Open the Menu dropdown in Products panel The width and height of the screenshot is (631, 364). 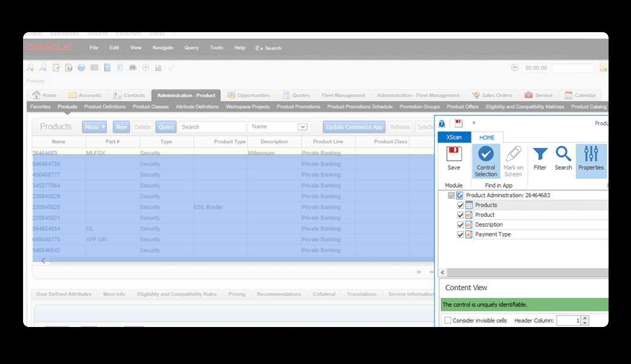(94, 126)
